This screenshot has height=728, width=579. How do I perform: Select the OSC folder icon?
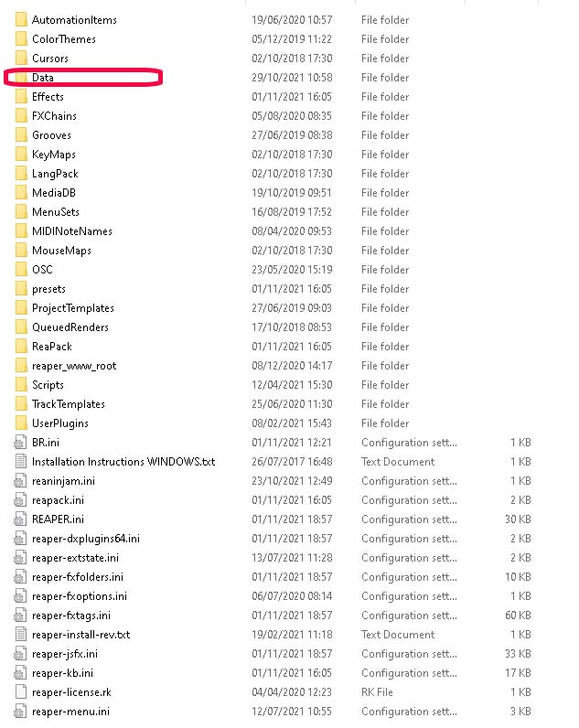(x=21, y=270)
